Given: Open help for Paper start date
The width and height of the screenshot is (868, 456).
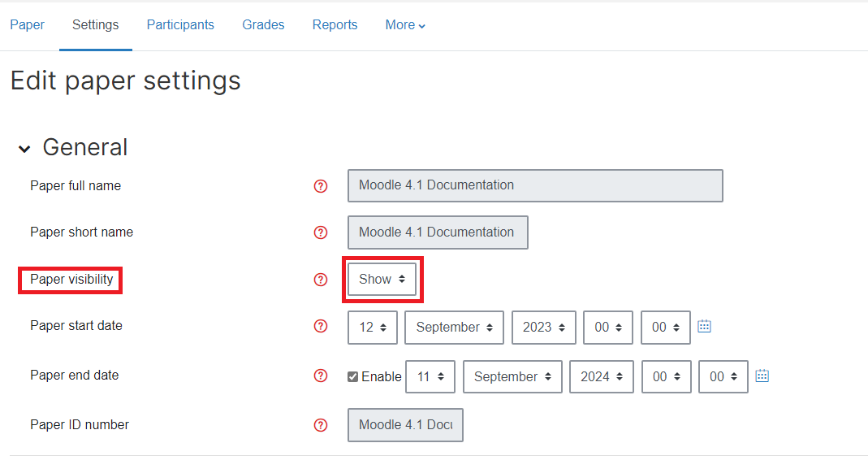Looking at the screenshot, I should tap(321, 326).
